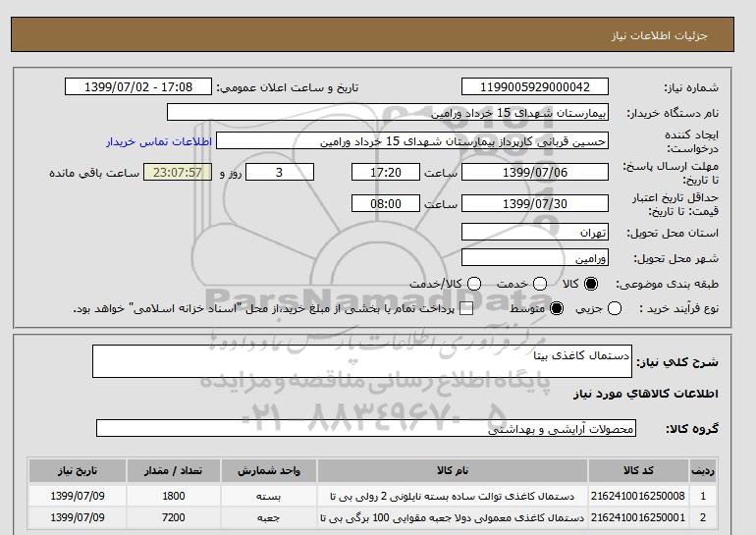Click the ردیف column header

point(703,470)
